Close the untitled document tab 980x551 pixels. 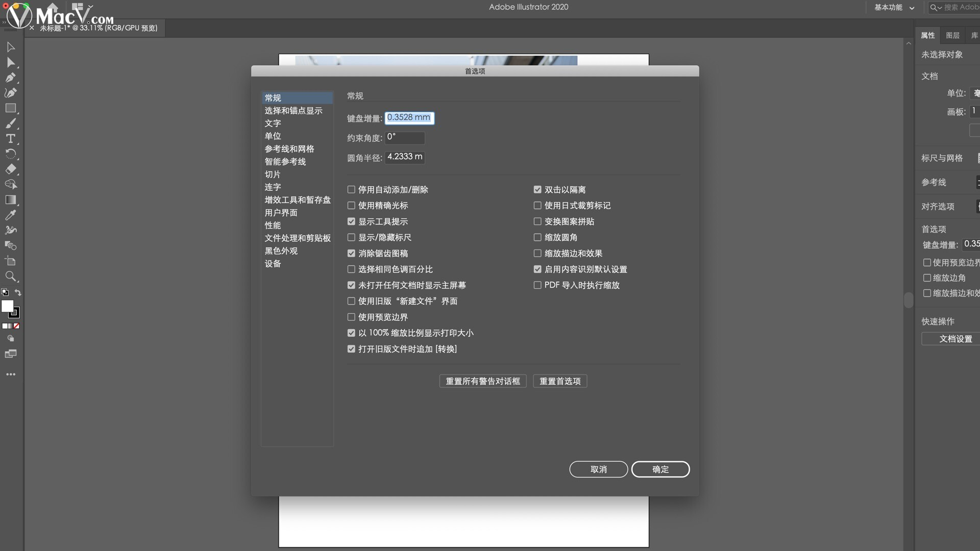tap(32, 28)
